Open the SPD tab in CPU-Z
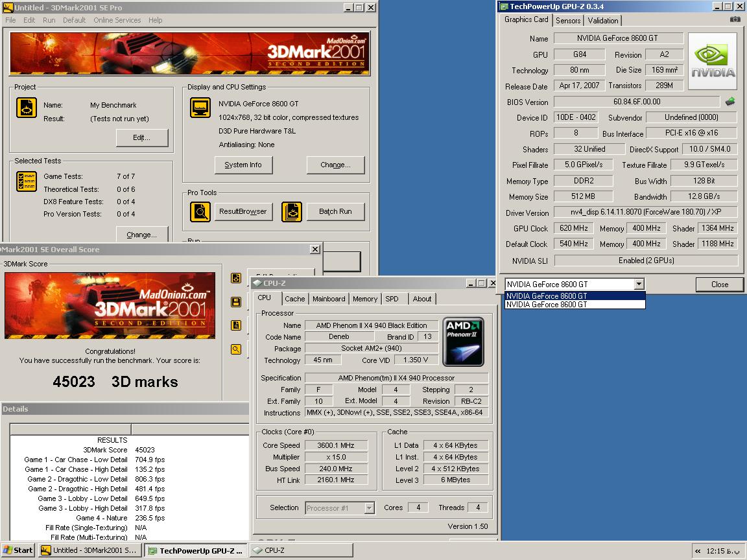Viewport: 747px width, 560px height. pyautogui.click(x=392, y=299)
